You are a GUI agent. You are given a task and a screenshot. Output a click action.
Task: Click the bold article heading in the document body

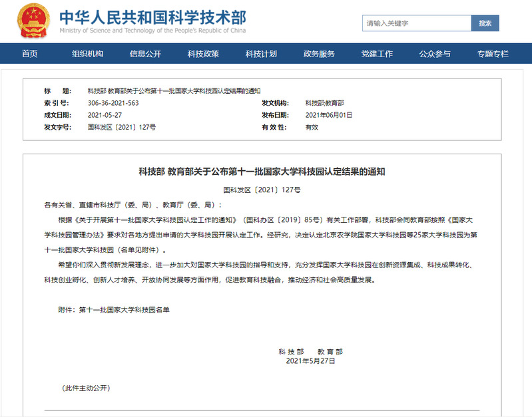point(266,172)
